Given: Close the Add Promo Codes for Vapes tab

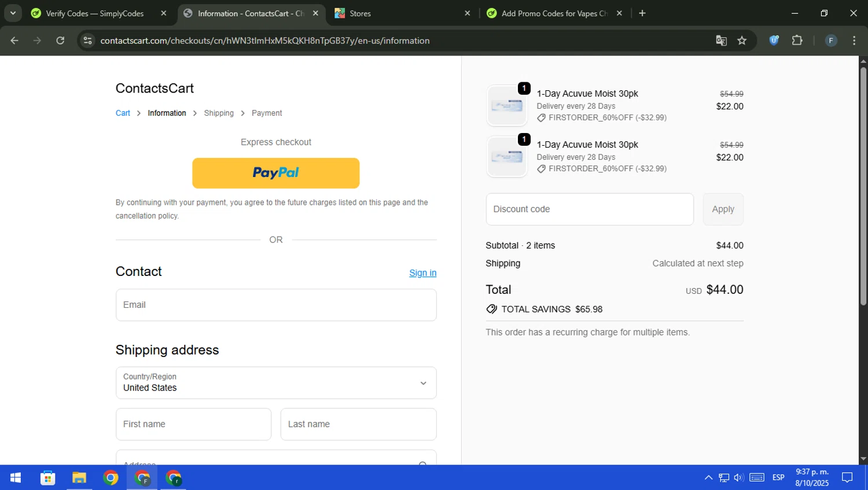Looking at the screenshot, I should [x=619, y=13].
